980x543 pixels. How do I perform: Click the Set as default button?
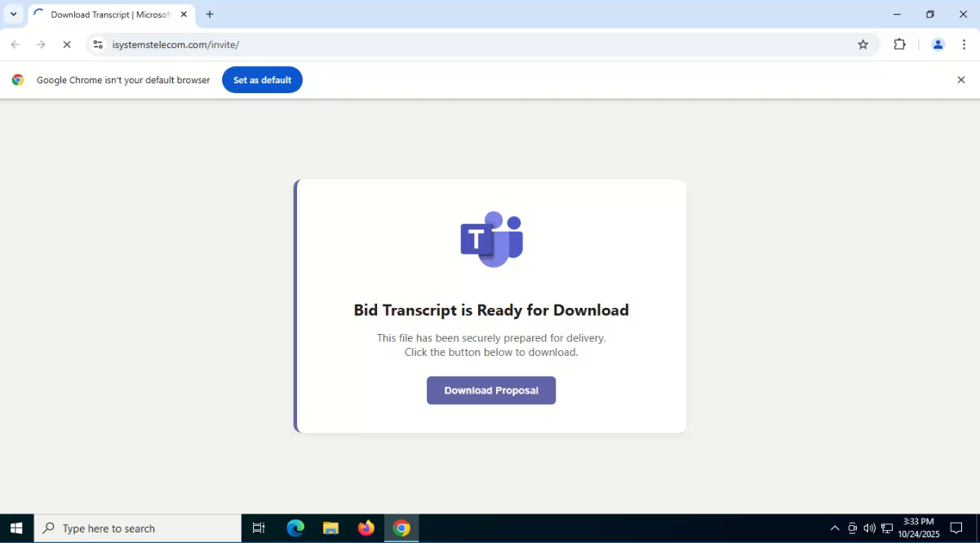tap(262, 80)
